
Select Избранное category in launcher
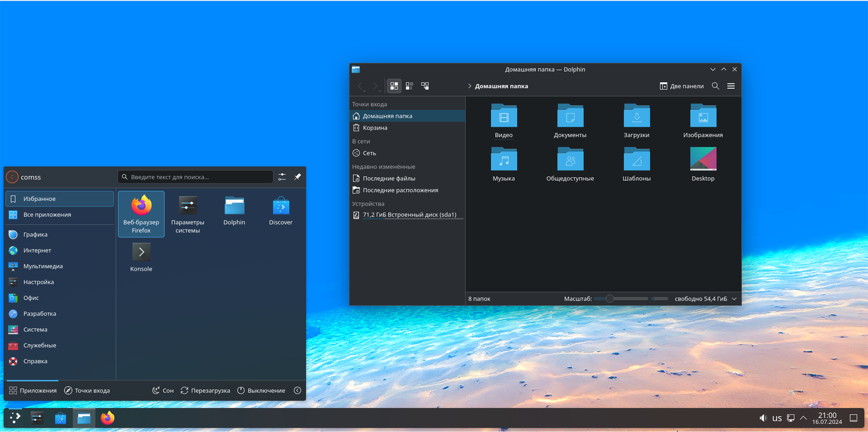pyautogui.click(x=60, y=199)
